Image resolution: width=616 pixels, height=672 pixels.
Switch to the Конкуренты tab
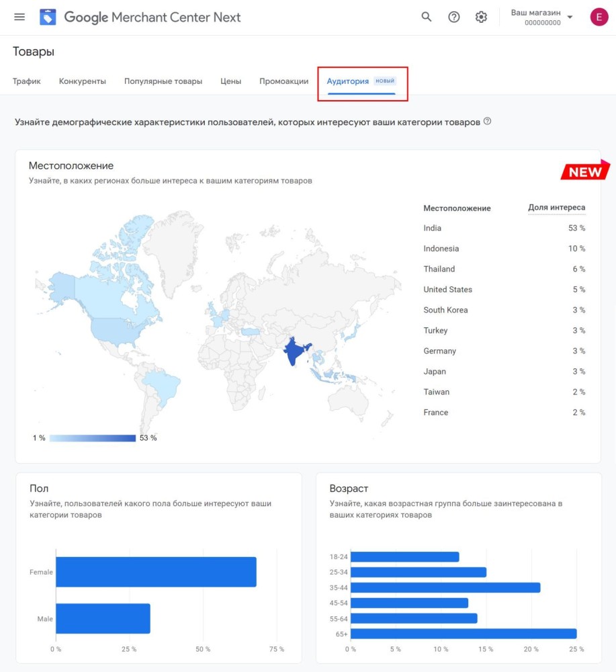tap(82, 81)
